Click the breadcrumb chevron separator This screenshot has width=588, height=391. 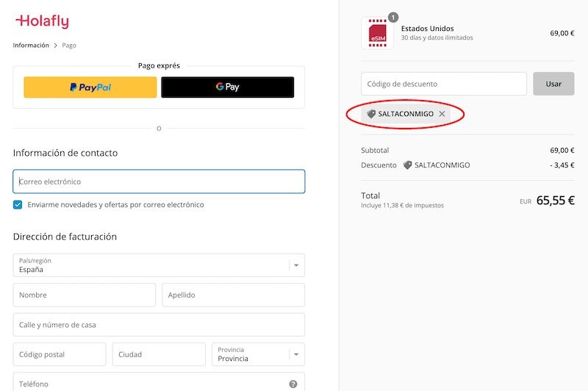[56, 46]
